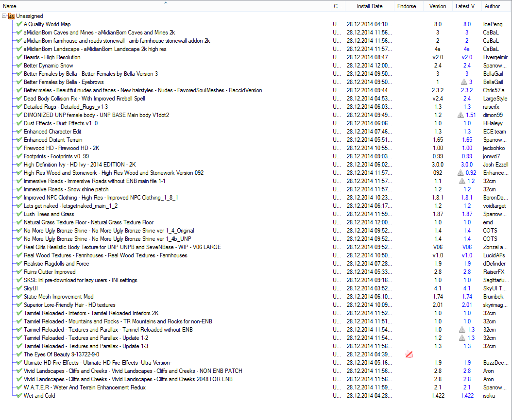Viewport: 512px width, 420px height.
Task: Sort mods by the Author column header
Action: (x=496, y=6)
